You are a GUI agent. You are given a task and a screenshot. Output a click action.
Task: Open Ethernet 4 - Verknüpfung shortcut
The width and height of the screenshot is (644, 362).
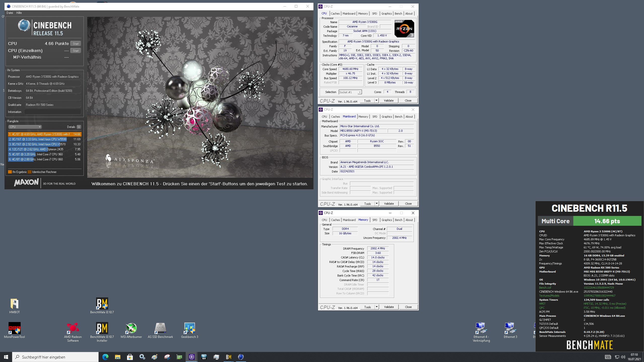point(481,332)
